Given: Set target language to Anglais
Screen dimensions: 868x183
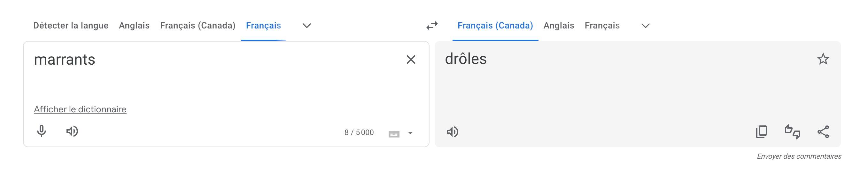Looking at the screenshot, I should (559, 26).
